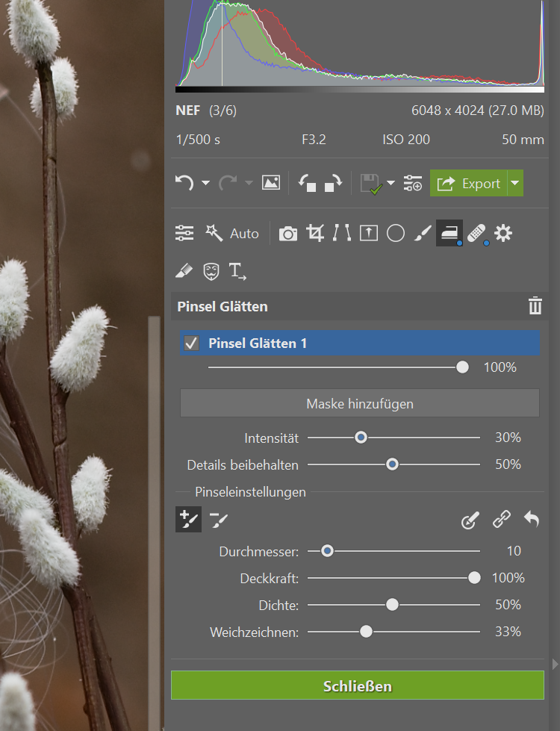Image resolution: width=560 pixels, height=731 pixels.
Task: Click the ISO 200 exposure info
Action: pyautogui.click(x=406, y=140)
